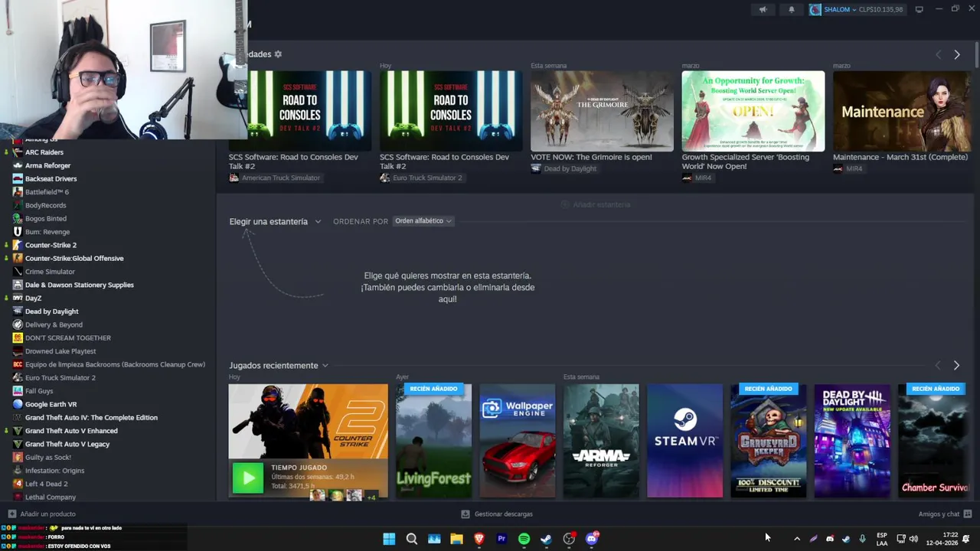The width and height of the screenshot is (980, 551).
Task: Go to next news page arrow
Action: pyautogui.click(x=956, y=55)
